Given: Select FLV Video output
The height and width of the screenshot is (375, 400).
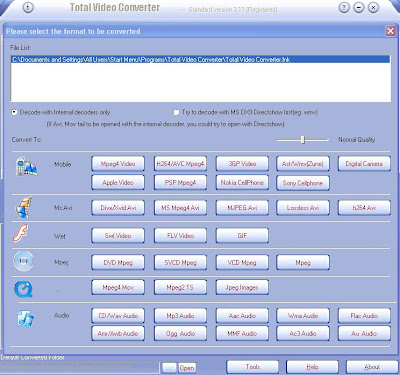Looking at the screenshot, I should 180,236.
